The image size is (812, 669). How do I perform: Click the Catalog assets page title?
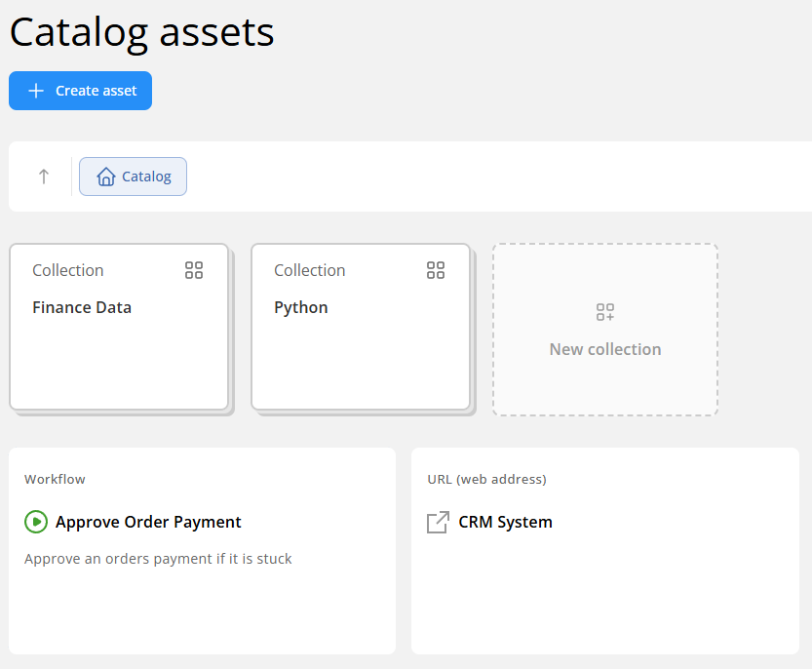141,32
